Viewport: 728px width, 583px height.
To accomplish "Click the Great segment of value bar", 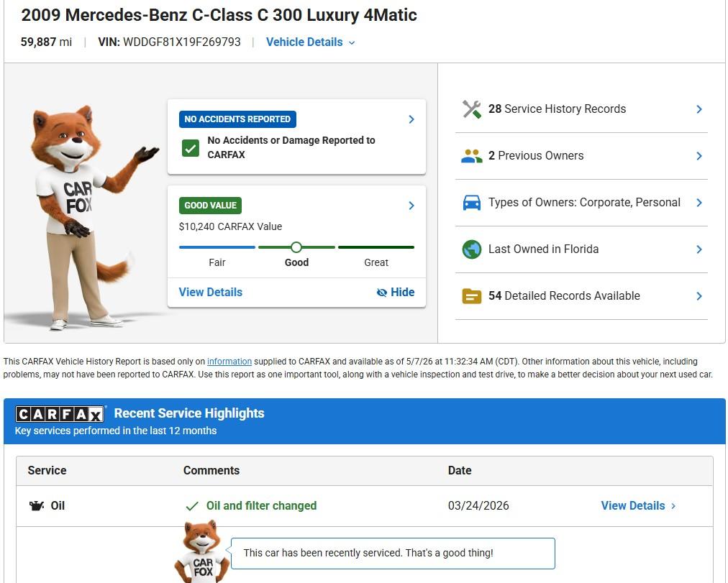I will (x=376, y=247).
